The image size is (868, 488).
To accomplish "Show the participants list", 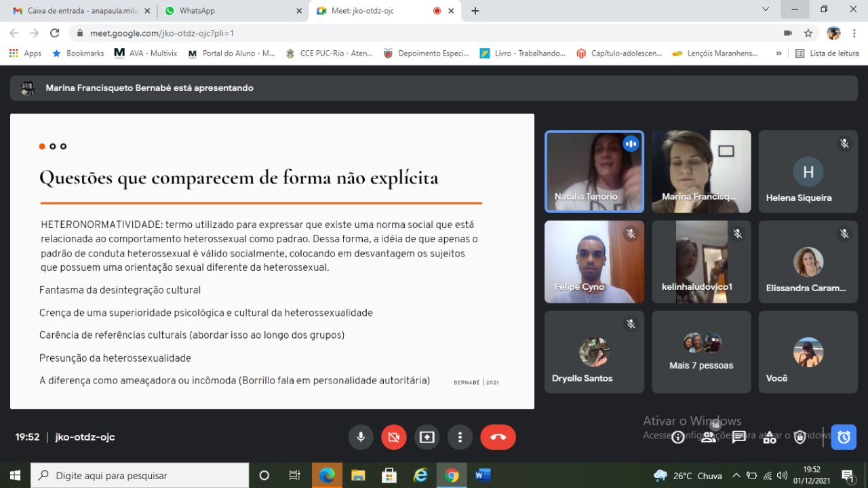I will 709,437.
